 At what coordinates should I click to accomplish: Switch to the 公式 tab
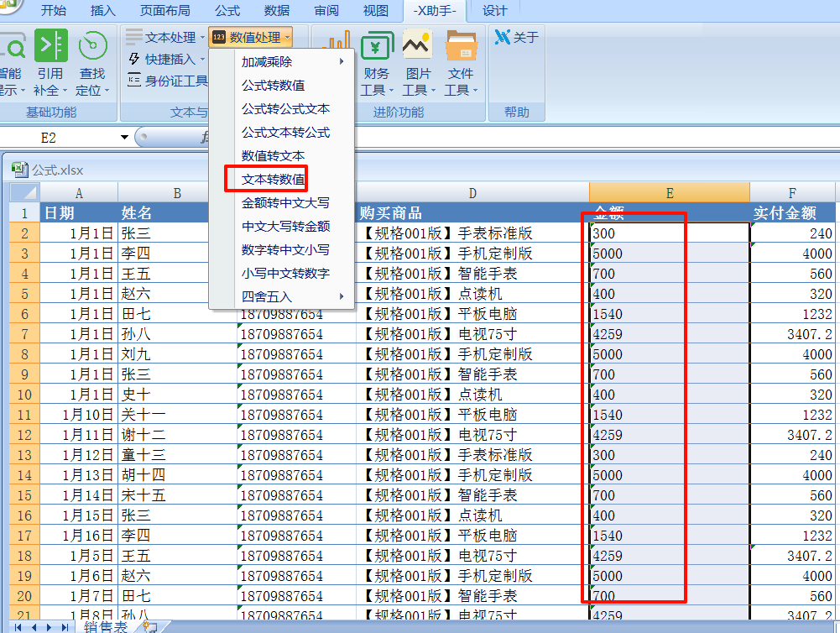(x=227, y=10)
